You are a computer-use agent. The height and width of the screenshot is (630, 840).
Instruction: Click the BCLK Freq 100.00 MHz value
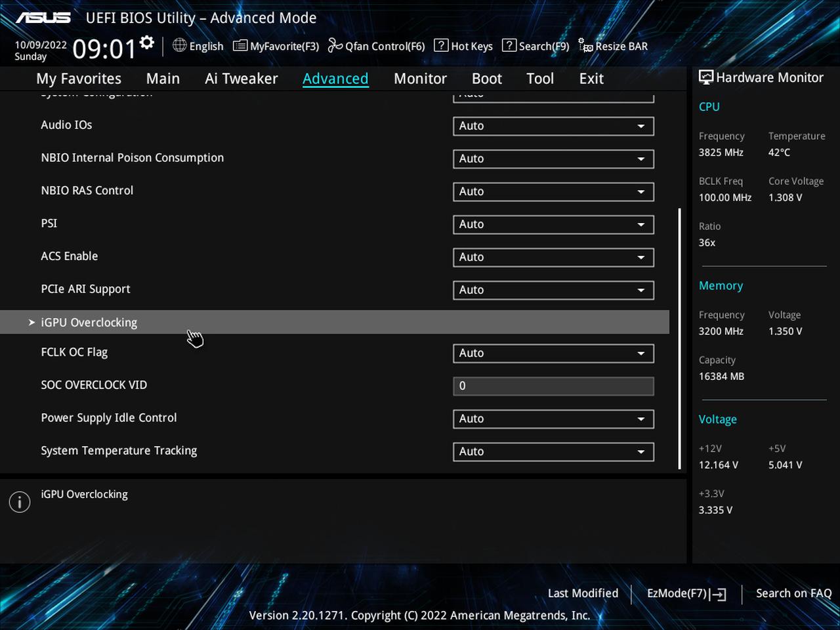724,198
